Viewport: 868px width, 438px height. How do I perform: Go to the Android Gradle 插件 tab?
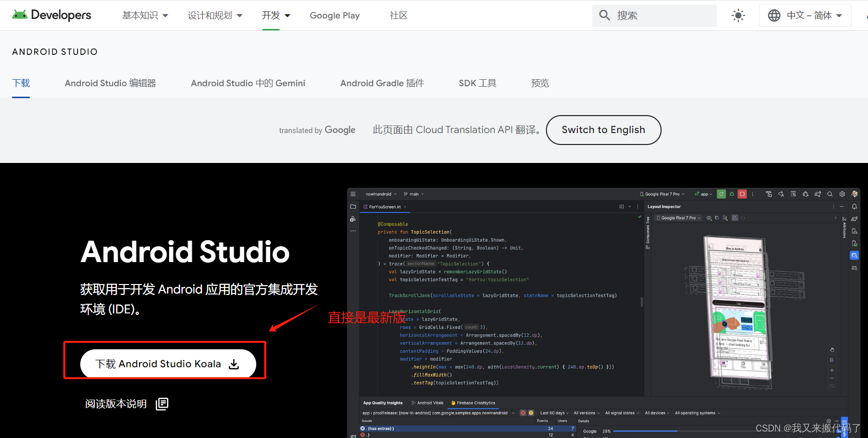pos(382,83)
